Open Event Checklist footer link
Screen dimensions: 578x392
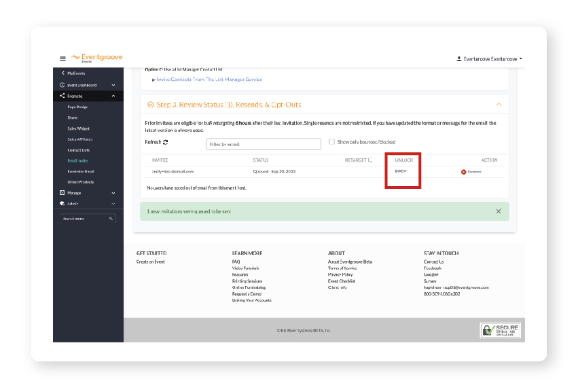coord(342,281)
